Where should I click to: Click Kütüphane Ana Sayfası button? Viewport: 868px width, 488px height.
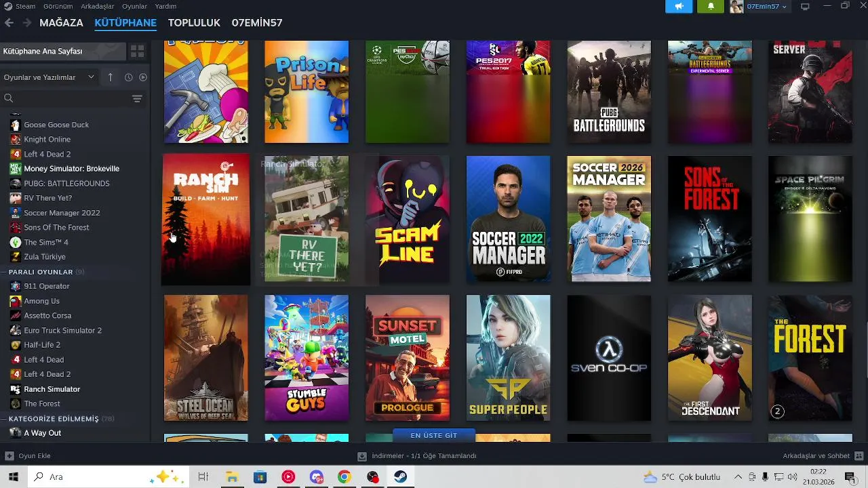[63, 52]
